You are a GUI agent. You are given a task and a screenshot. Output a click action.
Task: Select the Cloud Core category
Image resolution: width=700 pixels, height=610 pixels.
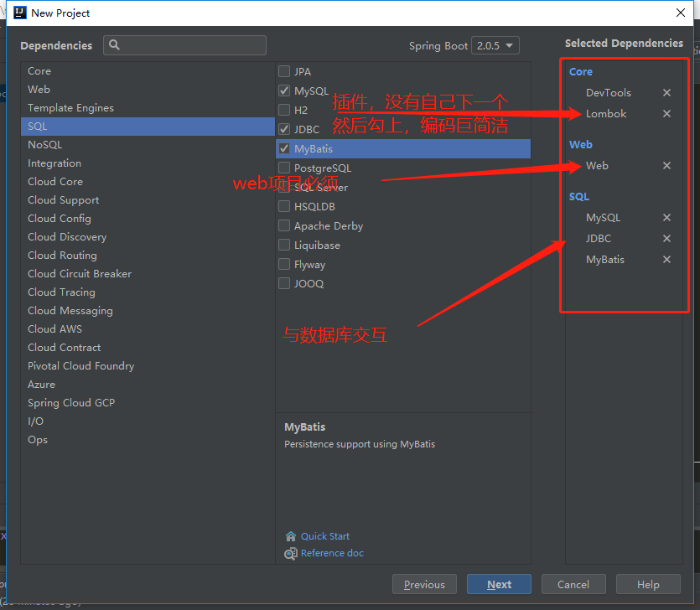(148, 182)
